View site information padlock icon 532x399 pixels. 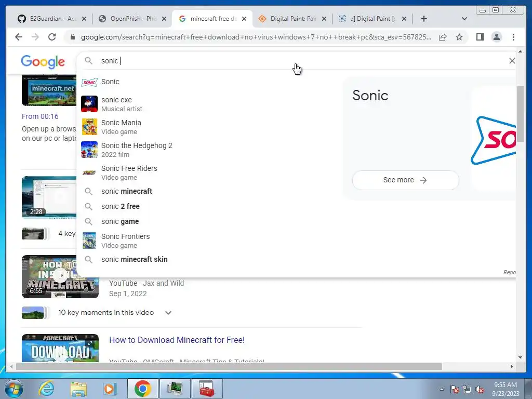pyautogui.click(x=72, y=37)
